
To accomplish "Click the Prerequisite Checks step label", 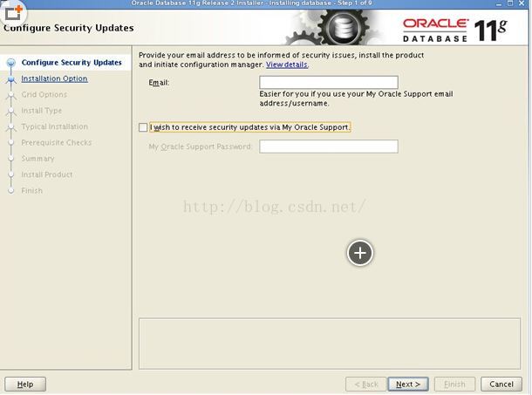I will 57,142.
